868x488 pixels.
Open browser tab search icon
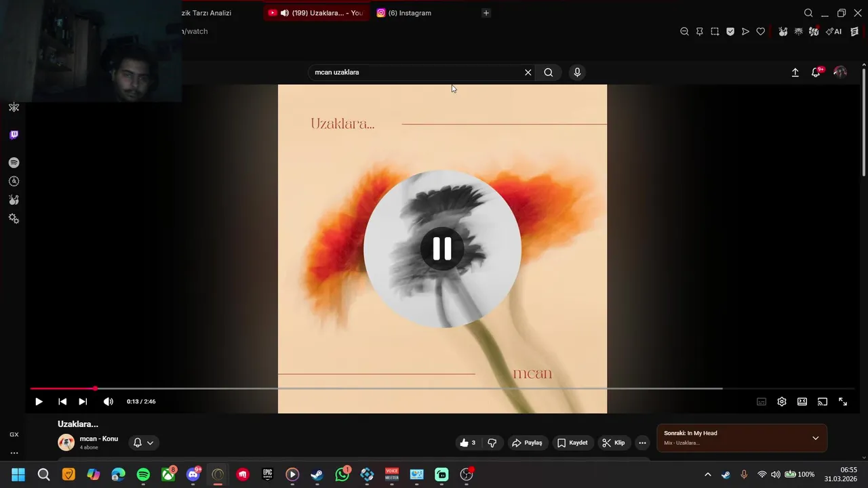tap(808, 13)
